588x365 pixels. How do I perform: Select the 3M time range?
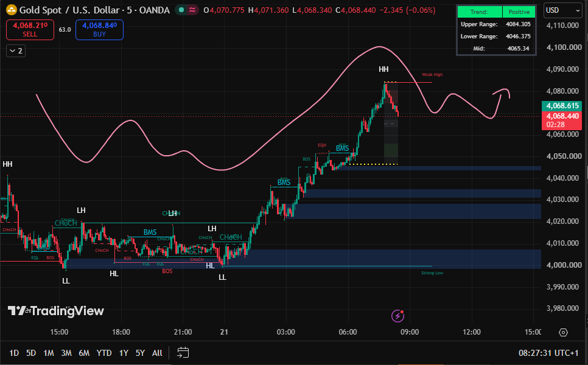click(66, 353)
